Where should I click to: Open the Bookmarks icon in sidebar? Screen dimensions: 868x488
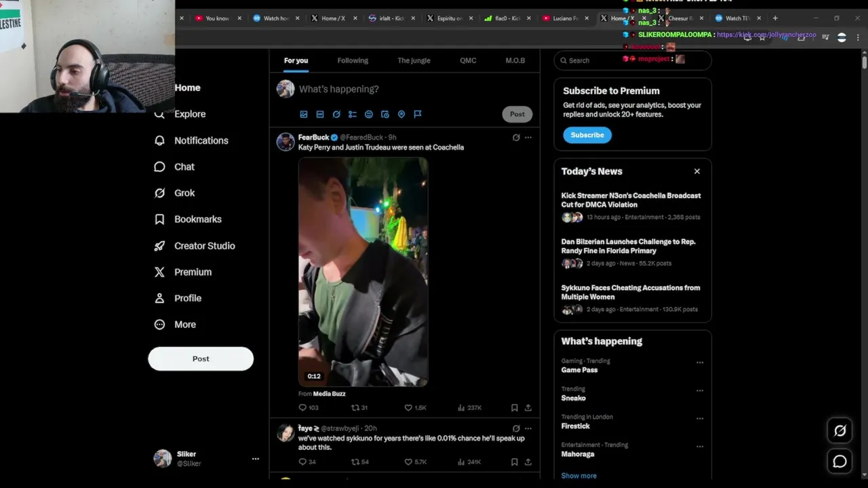coord(159,220)
